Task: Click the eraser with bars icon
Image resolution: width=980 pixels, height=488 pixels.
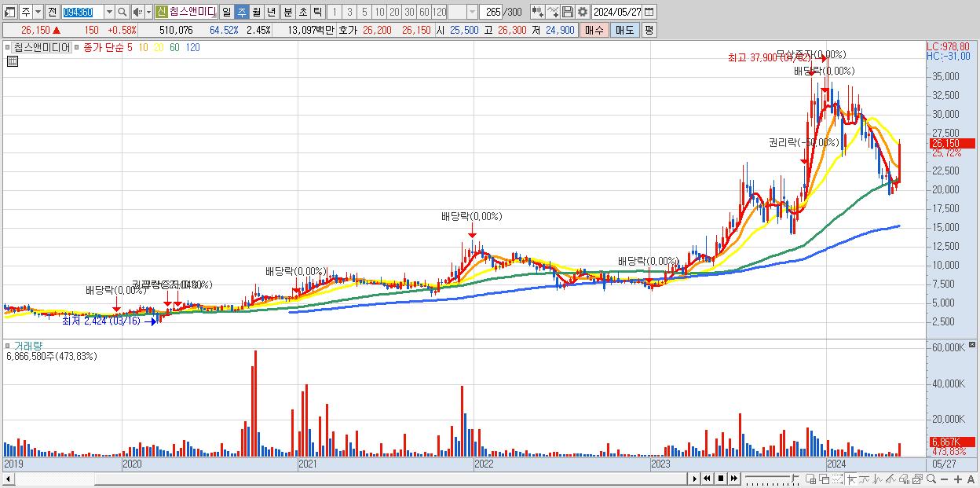Action: 905,479
